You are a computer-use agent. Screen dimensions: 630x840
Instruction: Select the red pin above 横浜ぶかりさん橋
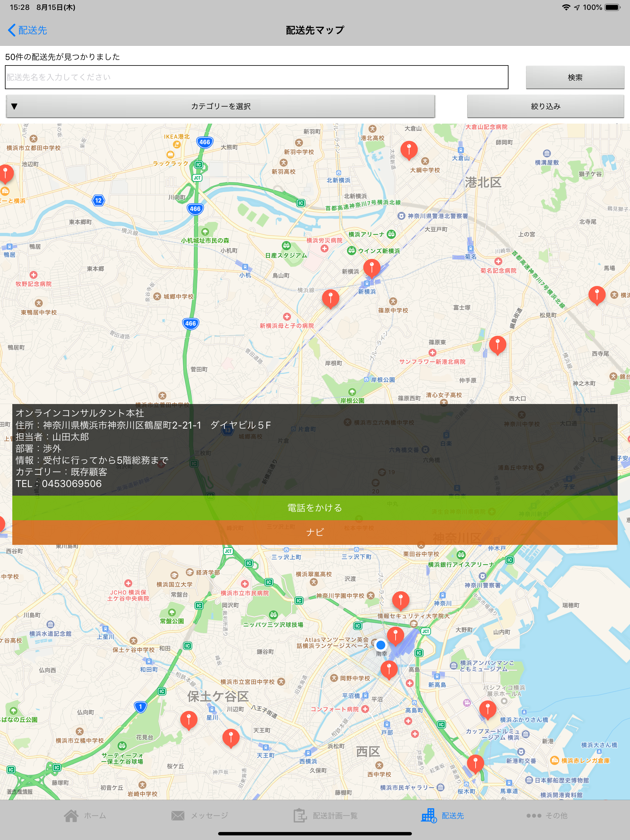pos(488,710)
